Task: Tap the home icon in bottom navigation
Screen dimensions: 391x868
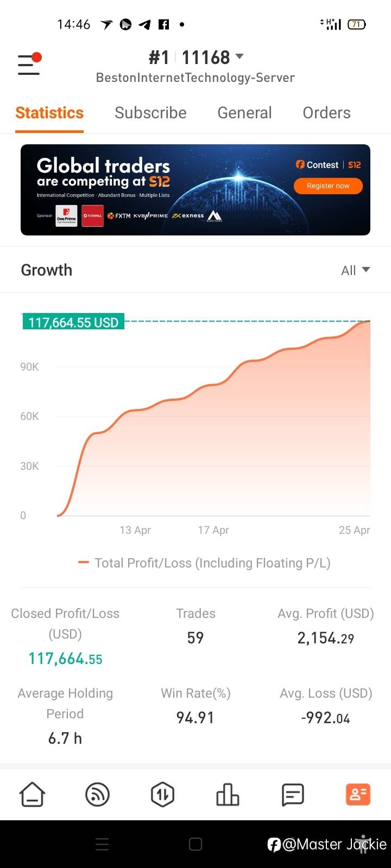Action: (33, 795)
